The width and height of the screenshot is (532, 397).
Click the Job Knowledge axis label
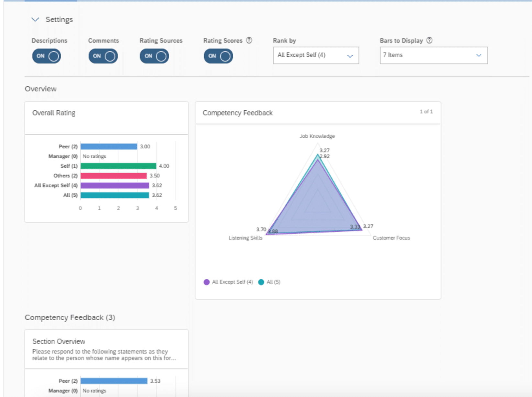[x=317, y=136]
